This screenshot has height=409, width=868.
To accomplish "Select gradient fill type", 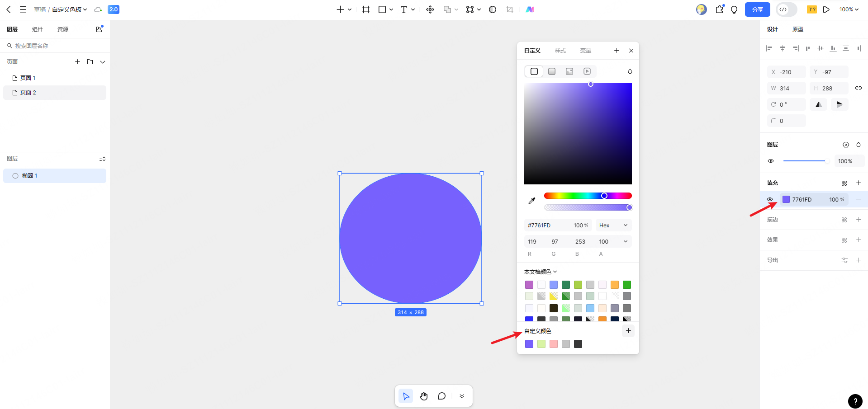I will pos(552,71).
